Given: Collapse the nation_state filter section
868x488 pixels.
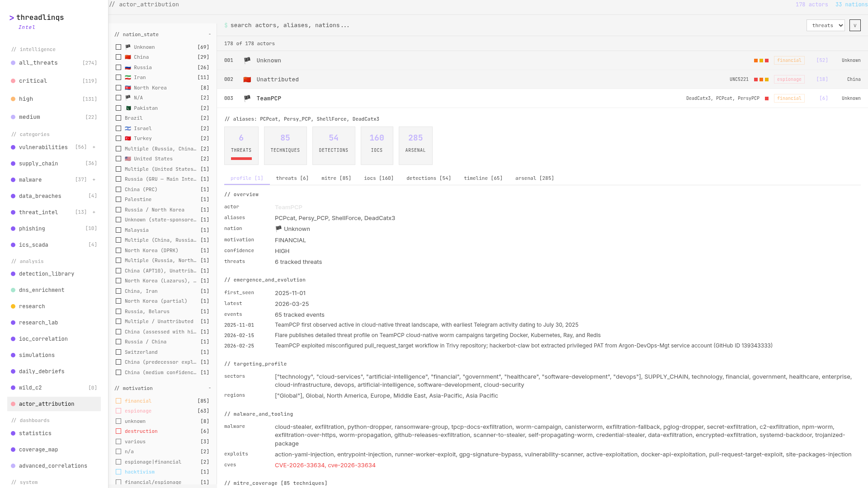Looking at the screenshot, I should (209, 34).
